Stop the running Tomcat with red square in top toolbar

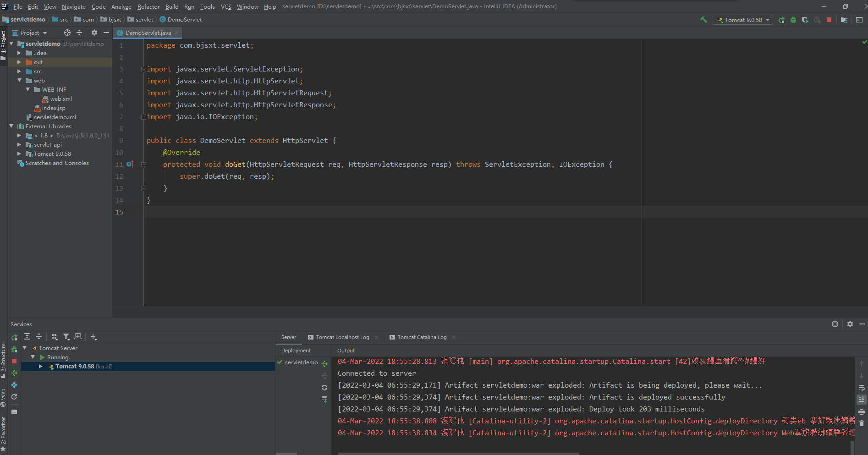[x=829, y=20]
